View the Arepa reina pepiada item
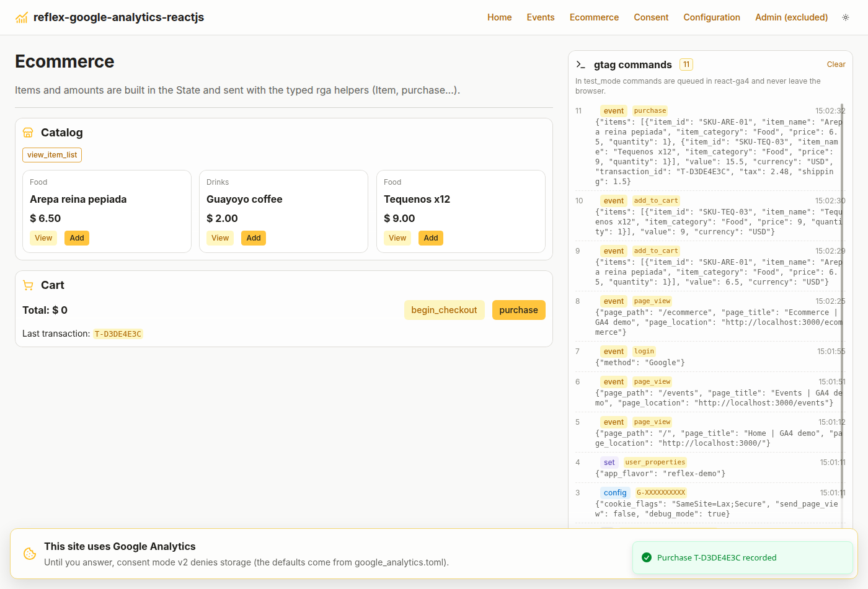The height and width of the screenshot is (589, 868). (43, 238)
